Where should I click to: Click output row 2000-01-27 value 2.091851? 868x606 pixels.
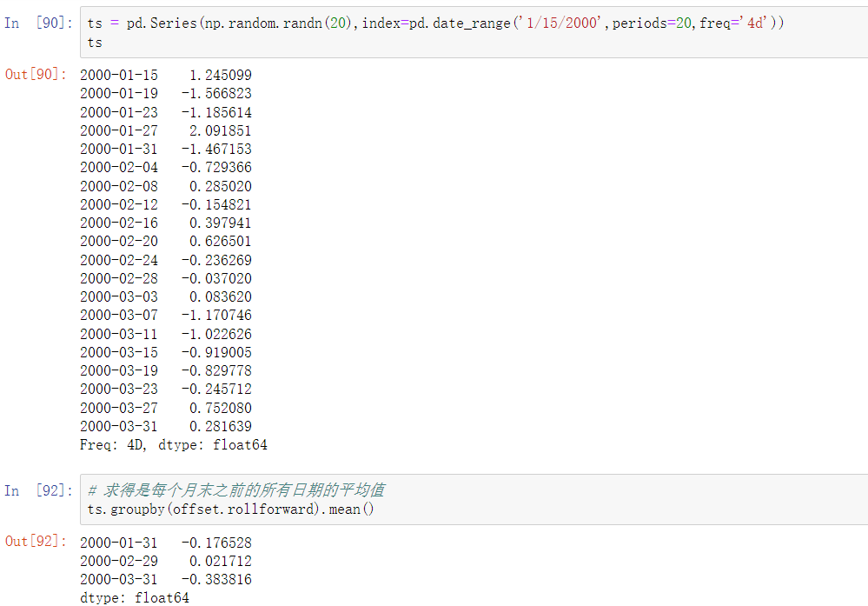[x=166, y=130]
